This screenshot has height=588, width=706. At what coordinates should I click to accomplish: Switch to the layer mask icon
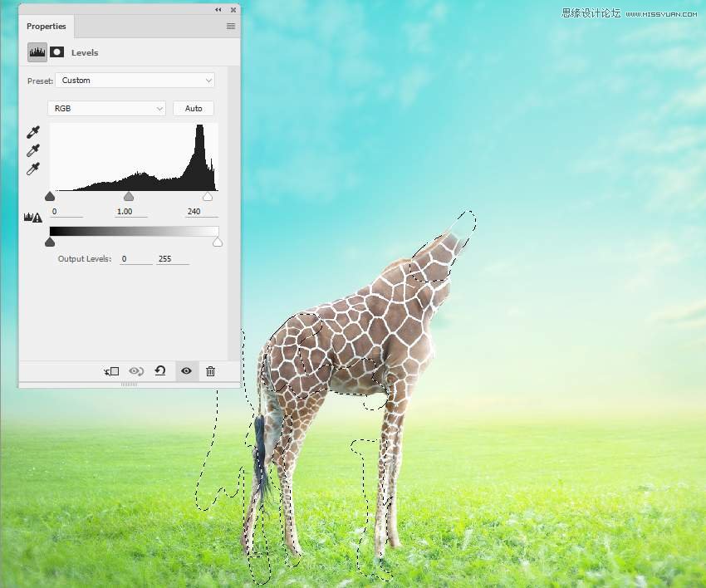pos(57,51)
